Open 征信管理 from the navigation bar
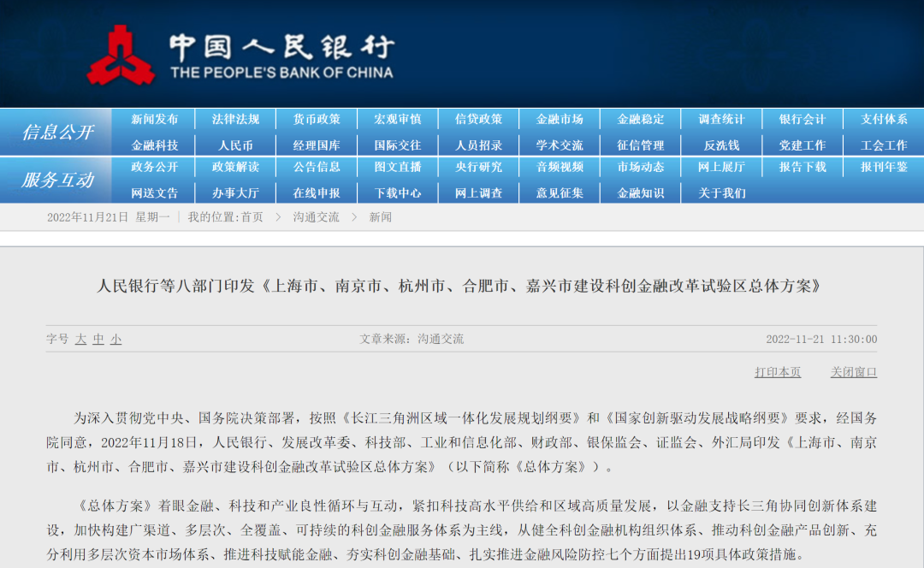The image size is (924, 568). [641, 145]
